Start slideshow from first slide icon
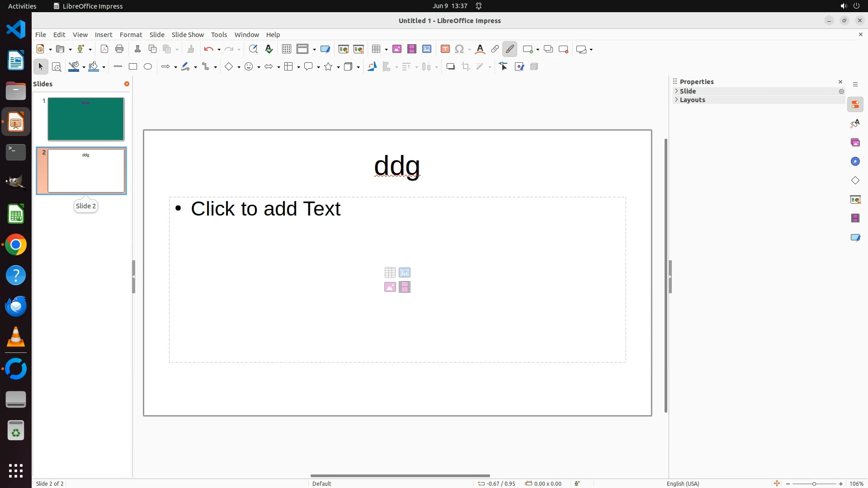868x488 pixels. point(344,49)
